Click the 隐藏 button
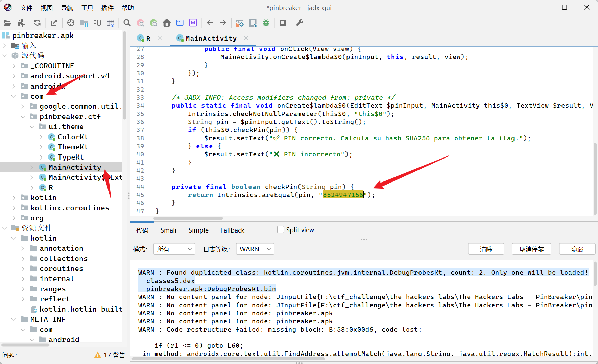Image resolution: width=598 pixels, height=364 pixels. coord(577,249)
